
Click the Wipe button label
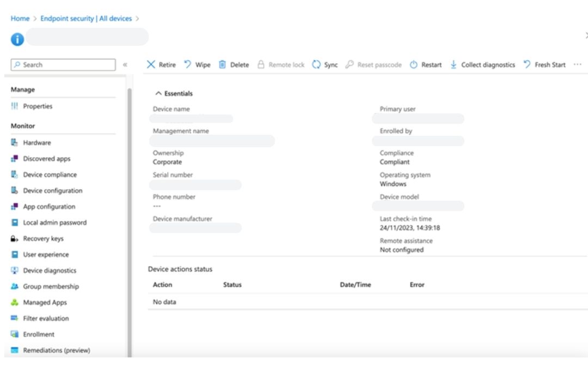click(203, 64)
